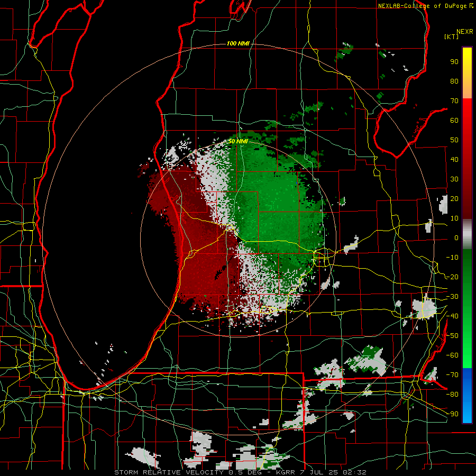Select the 100 NMI range ring label

[238, 43]
